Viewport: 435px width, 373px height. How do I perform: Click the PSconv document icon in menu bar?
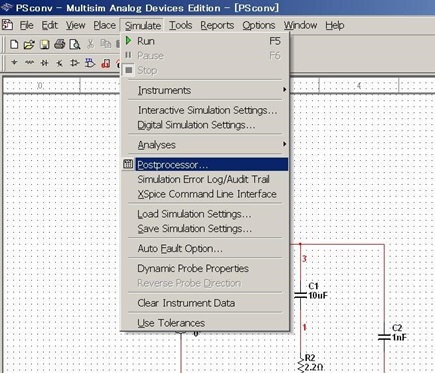click(x=7, y=25)
